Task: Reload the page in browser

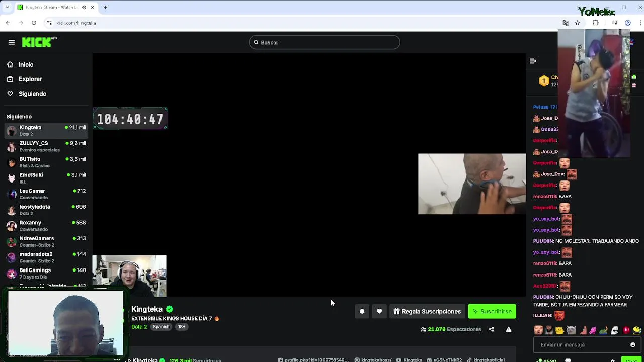Action: coord(34,23)
